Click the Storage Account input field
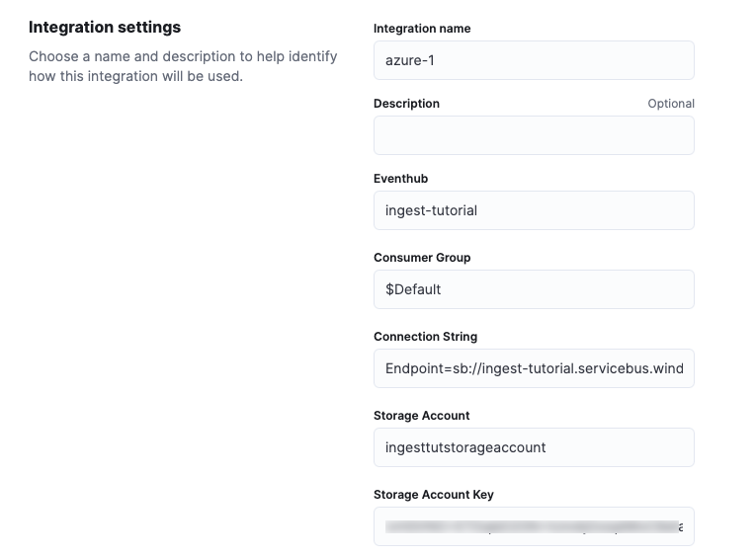The image size is (756, 556). coord(534,447)
